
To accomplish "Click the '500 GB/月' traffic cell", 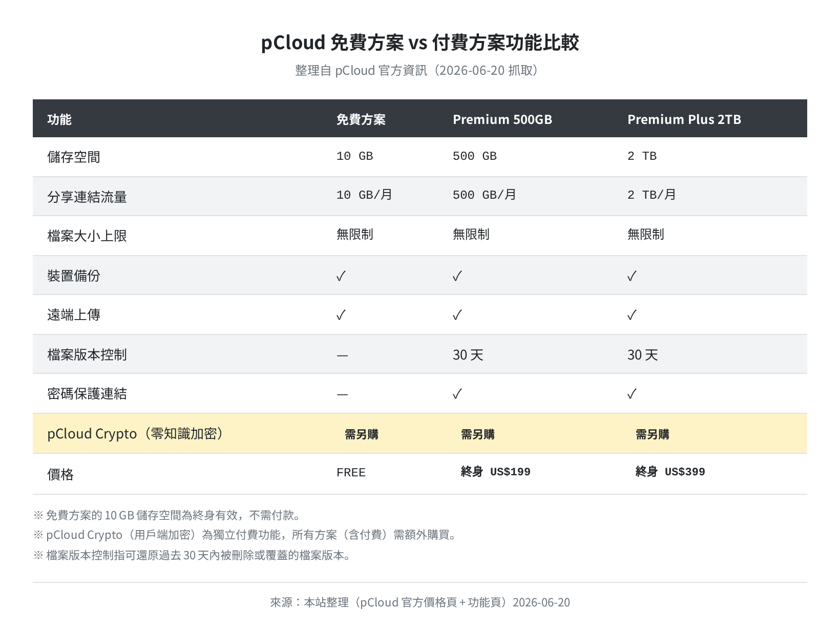I will coord(484,195).
